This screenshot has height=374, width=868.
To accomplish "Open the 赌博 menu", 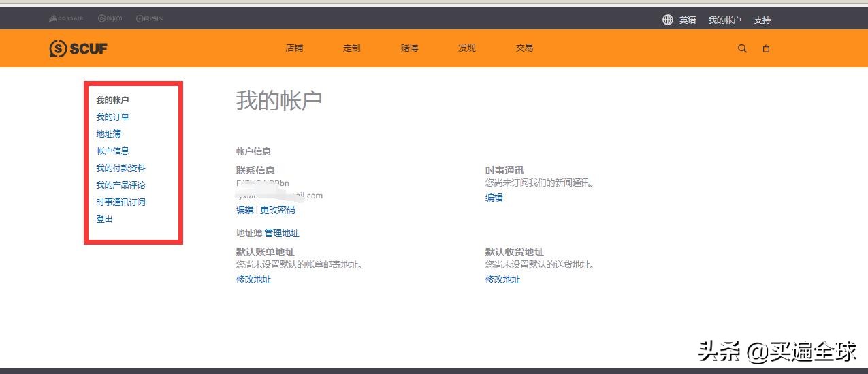I will coord(409,48).
